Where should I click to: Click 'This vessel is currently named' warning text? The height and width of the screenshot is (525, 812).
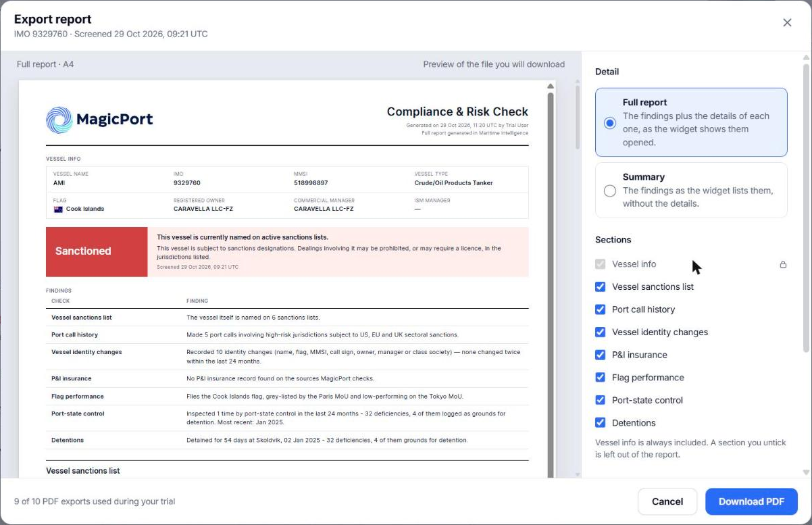click(x=243, y=237)
